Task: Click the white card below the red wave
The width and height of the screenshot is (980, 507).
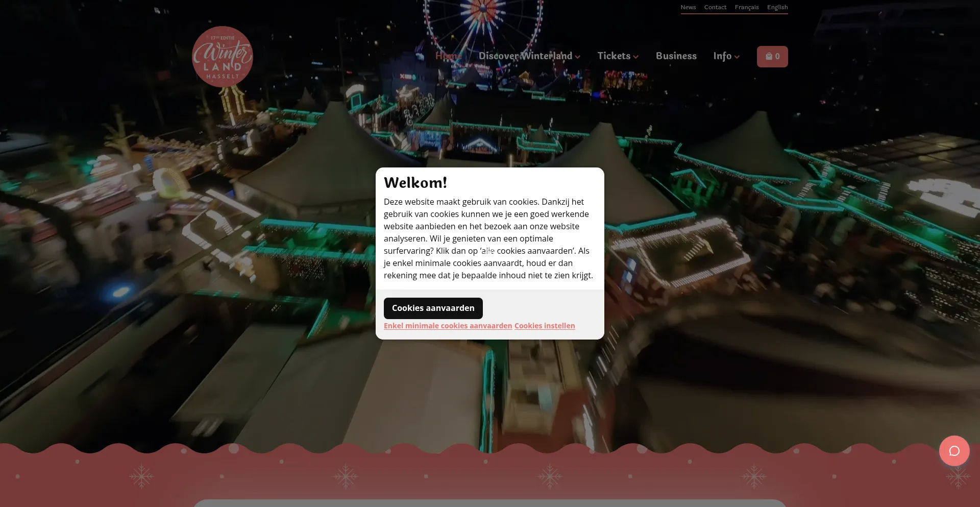Action: click(490, 503)
